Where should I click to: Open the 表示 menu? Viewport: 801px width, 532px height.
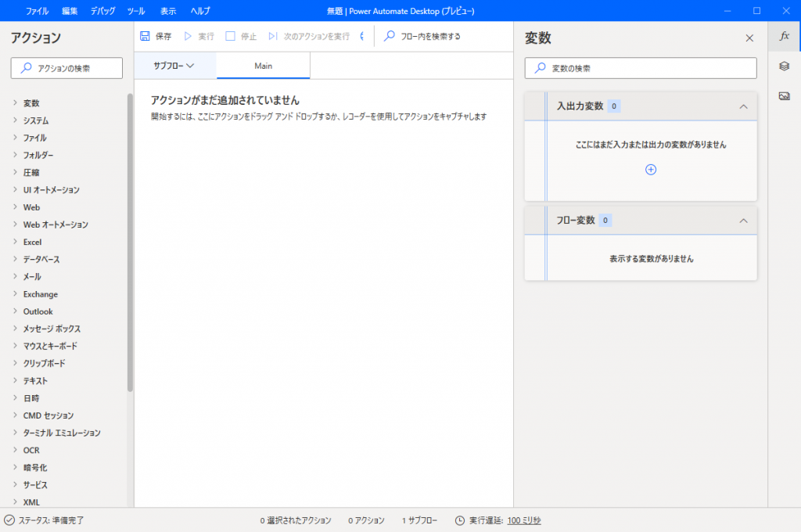point(168,11)
